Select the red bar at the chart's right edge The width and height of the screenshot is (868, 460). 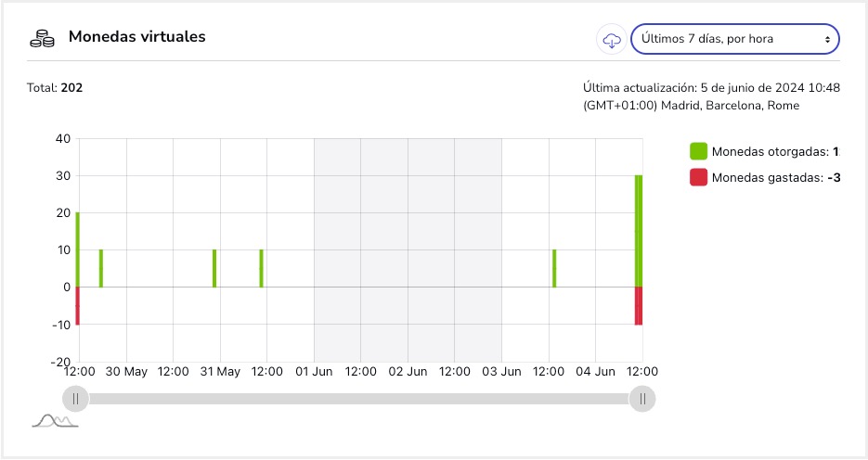[639, 306]
